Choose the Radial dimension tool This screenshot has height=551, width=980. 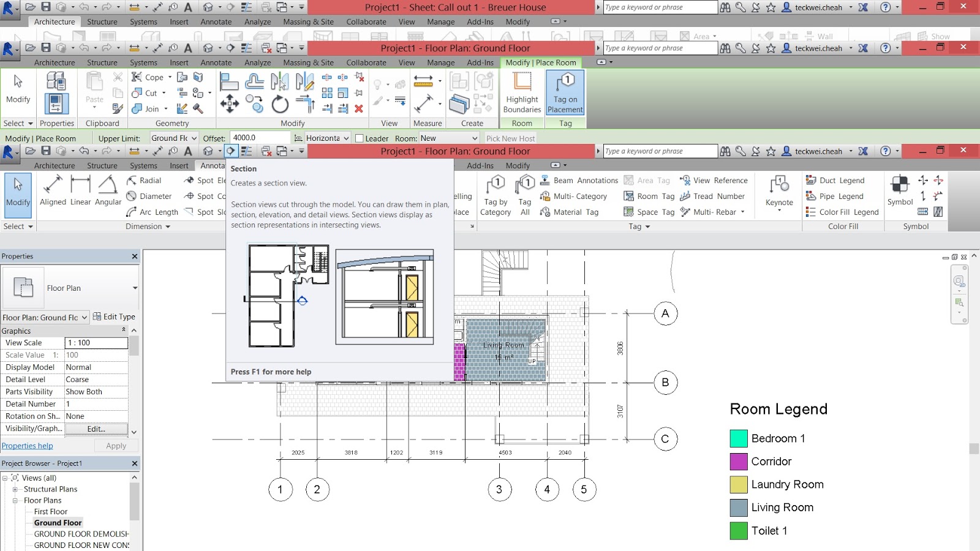click(x=144, y=181)
